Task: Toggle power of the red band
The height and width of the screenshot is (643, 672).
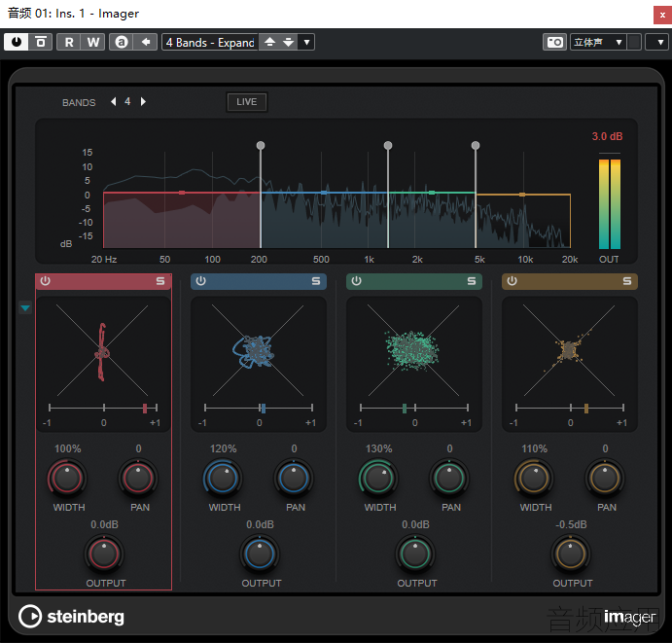Action: coord(45,281)
